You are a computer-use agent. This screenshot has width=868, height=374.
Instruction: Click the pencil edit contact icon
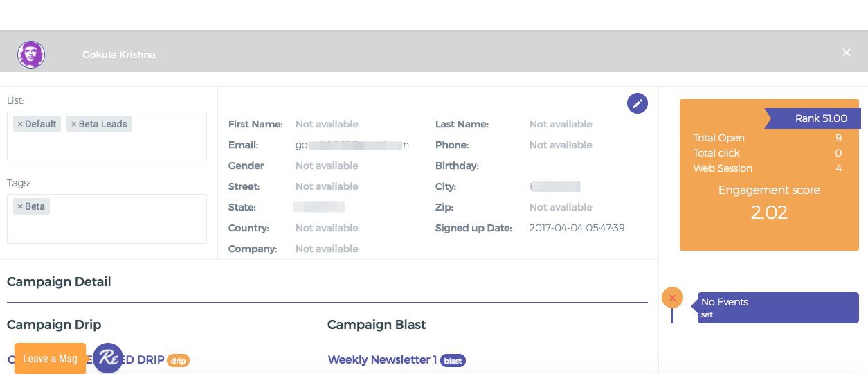(x=637, y=104)
